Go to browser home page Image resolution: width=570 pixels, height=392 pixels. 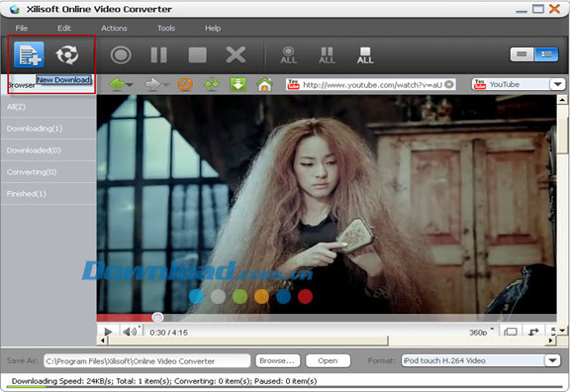pyautogui.click(x=264, y=85)
